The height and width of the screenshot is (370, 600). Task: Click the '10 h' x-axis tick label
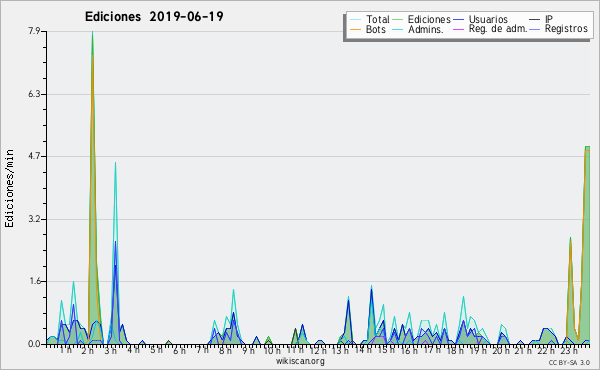tap(272, 350)
